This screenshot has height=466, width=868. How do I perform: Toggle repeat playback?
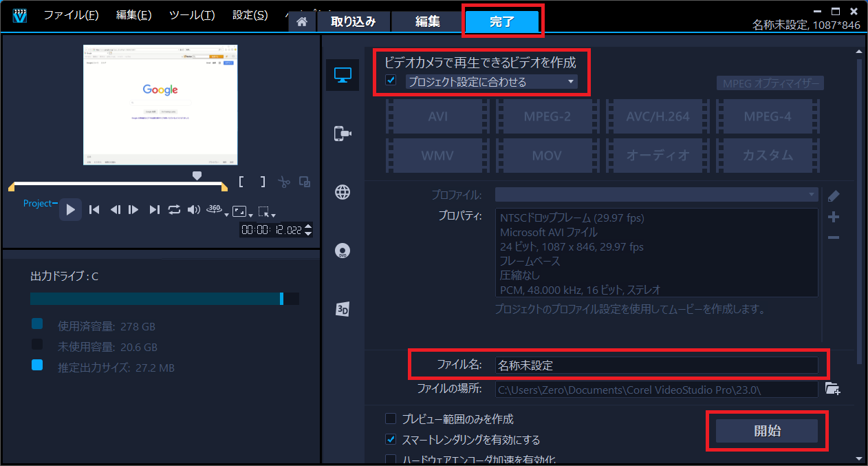[174, 209]
